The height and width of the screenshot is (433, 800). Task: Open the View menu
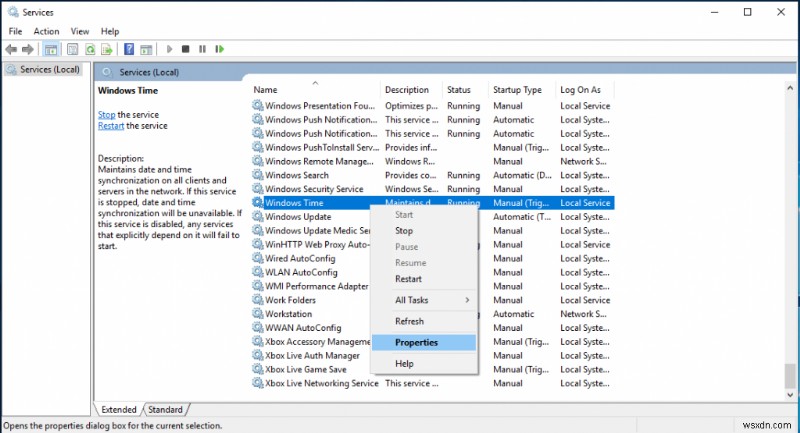pyautogui.click(x=80, y=31)
